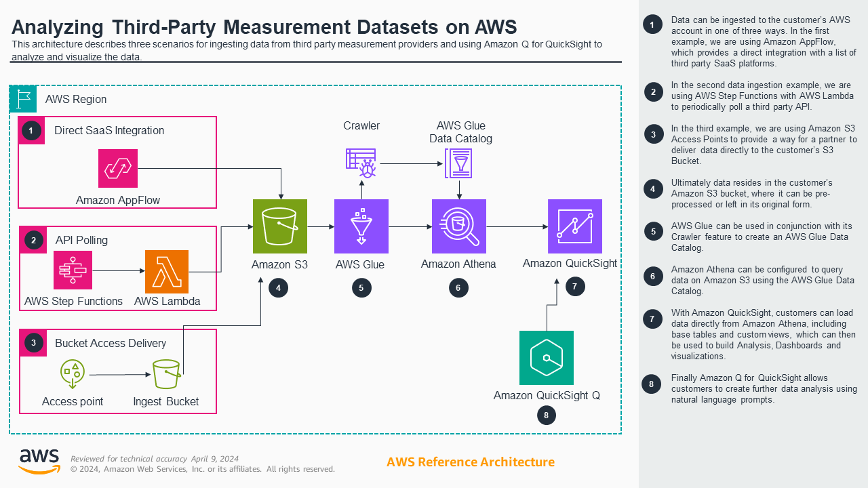Click the 'Access point' label

pyautogui.click(x=73, y=401)
